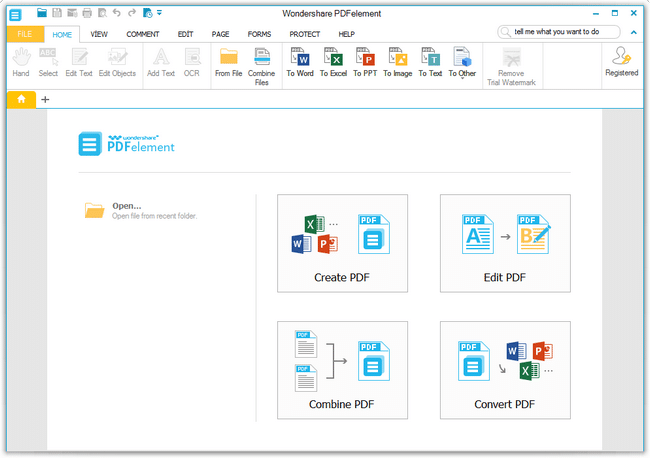Choose the Add Text tool

(161, 62)
